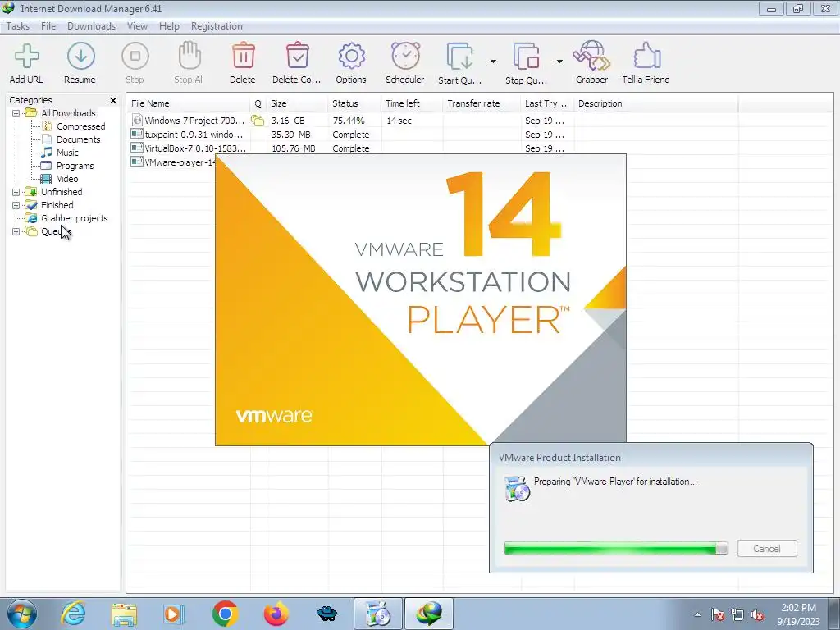Open Stop Queue dropdown arrow

559,61
